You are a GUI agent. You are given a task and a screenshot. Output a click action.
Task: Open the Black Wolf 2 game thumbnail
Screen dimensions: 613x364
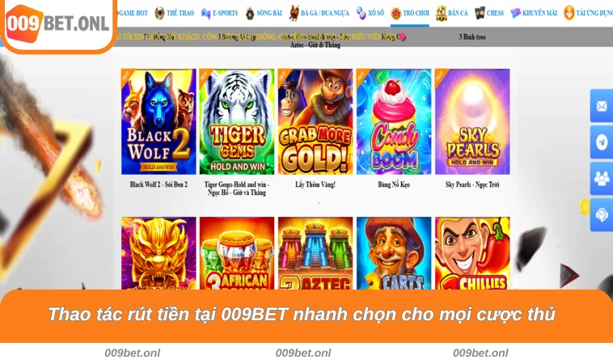pos(159,121)
